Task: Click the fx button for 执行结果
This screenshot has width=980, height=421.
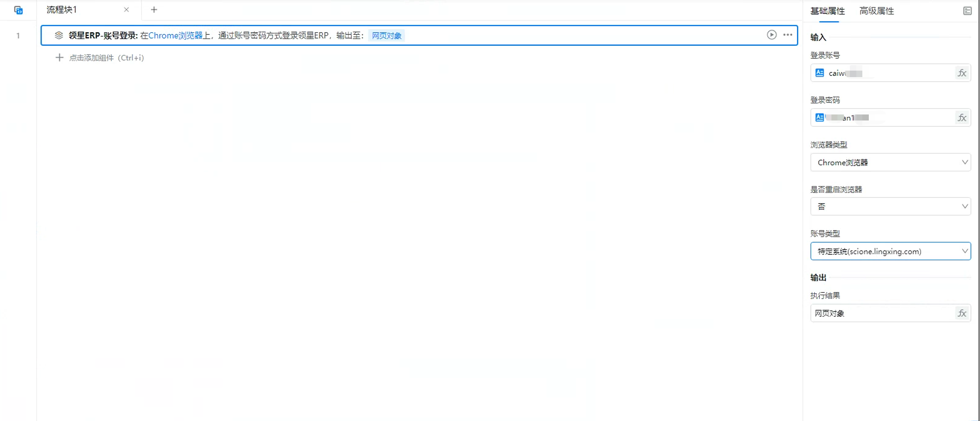Action: [962, 313]
